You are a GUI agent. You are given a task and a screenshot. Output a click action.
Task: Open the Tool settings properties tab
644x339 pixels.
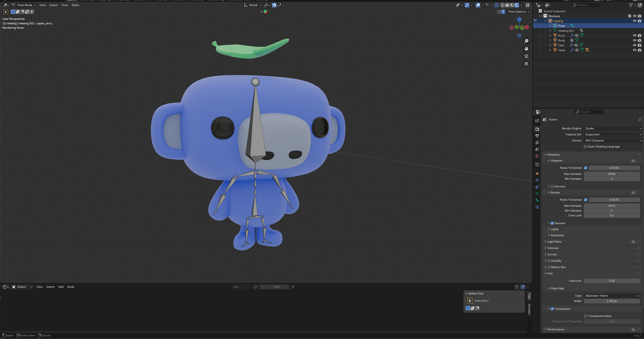(x=537, y=121)
